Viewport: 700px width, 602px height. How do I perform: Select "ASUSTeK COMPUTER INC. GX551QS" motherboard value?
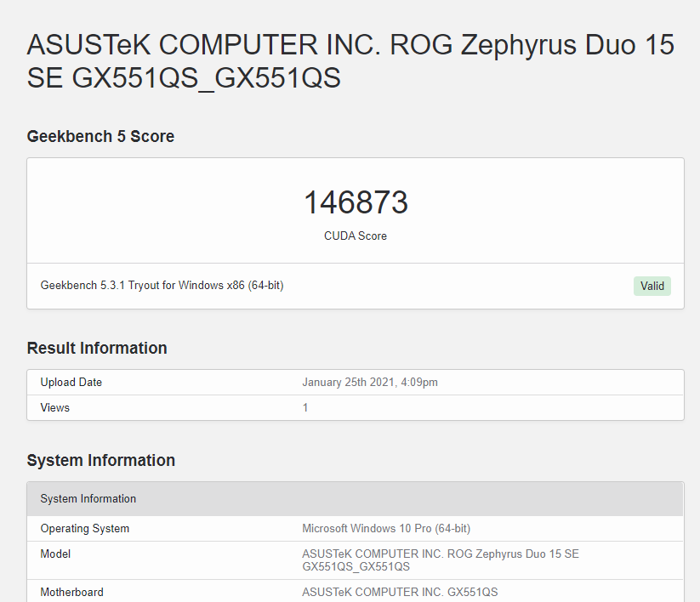[x=400, y=592]
